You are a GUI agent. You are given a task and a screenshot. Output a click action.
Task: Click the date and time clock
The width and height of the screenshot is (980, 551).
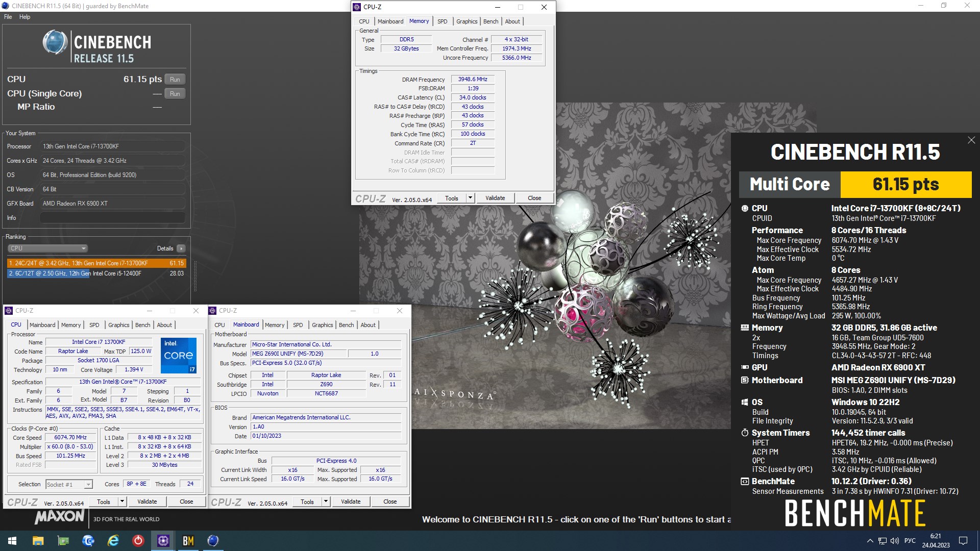936,541
